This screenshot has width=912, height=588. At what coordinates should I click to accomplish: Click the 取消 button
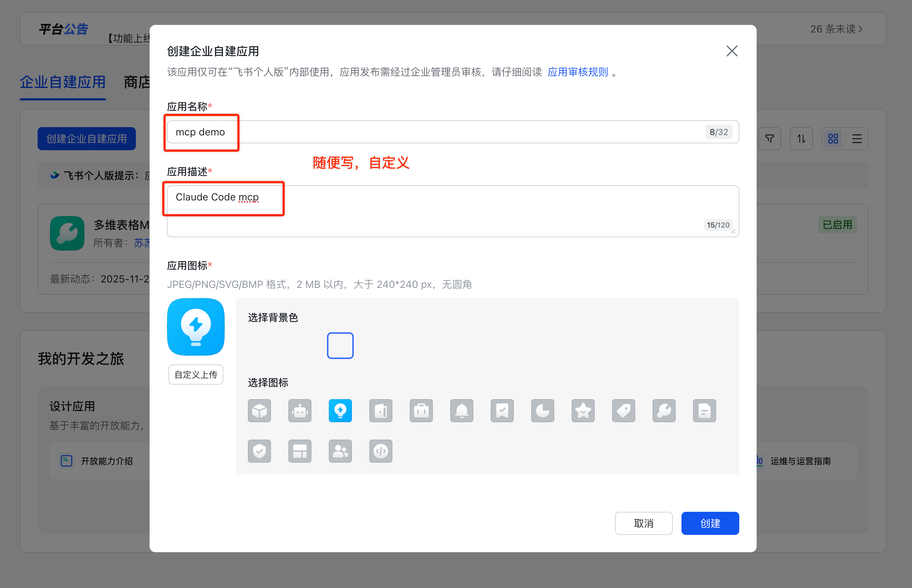(644, 523)
